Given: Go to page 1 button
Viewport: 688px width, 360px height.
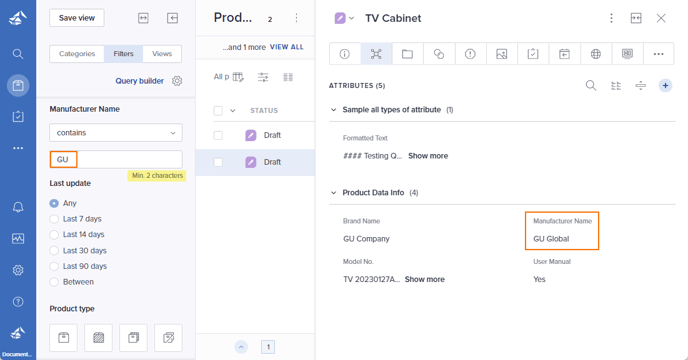Looking at the screenshot, I should [x=268, y=347].
